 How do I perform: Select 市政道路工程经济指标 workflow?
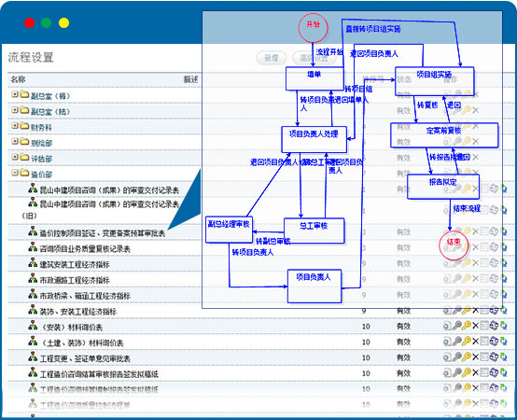point(74,281)
